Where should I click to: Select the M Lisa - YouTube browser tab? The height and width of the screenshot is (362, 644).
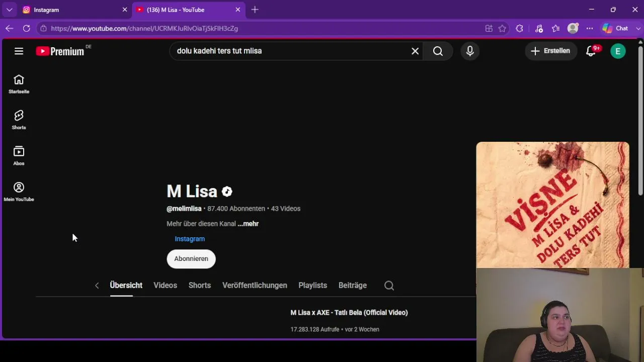pos(188,10)
